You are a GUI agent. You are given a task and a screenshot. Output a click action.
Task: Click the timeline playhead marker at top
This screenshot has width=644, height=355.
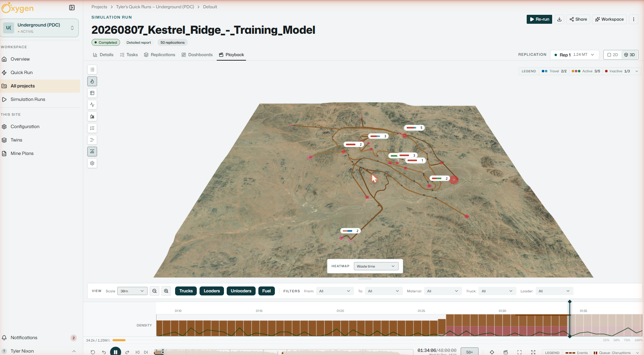click(x=570, y=302)
